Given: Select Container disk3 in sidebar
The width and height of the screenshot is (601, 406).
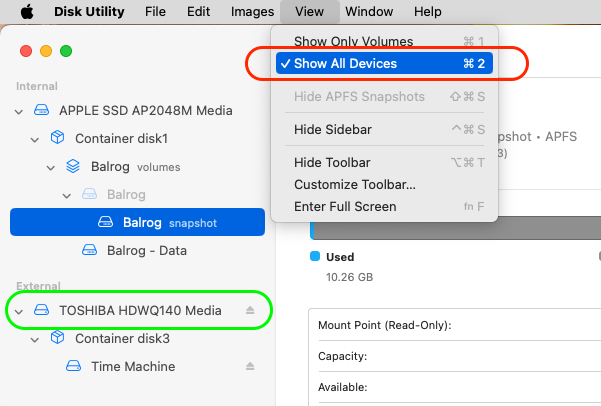Looking at the screenshot, I should point(137,339).
